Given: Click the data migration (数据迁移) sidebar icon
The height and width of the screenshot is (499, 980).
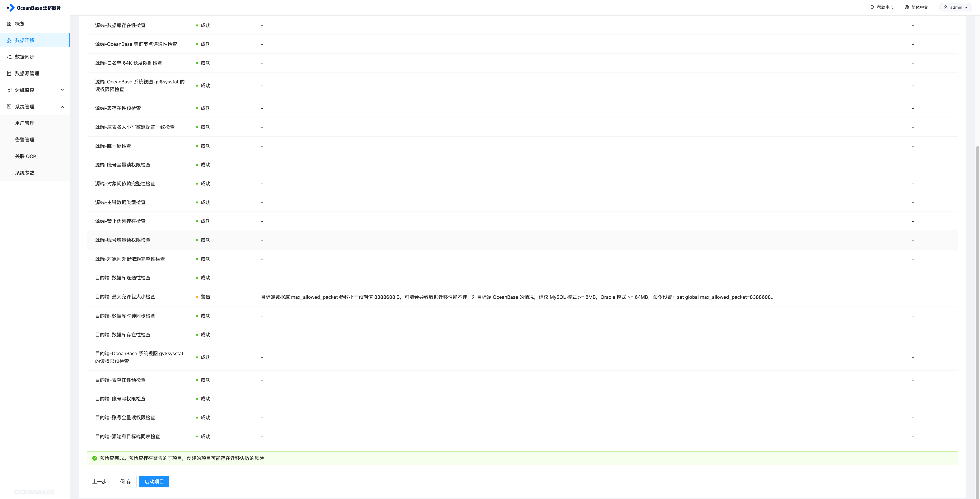Looking at the screenshot, I should pyautogui.click(x=9, y=40).
